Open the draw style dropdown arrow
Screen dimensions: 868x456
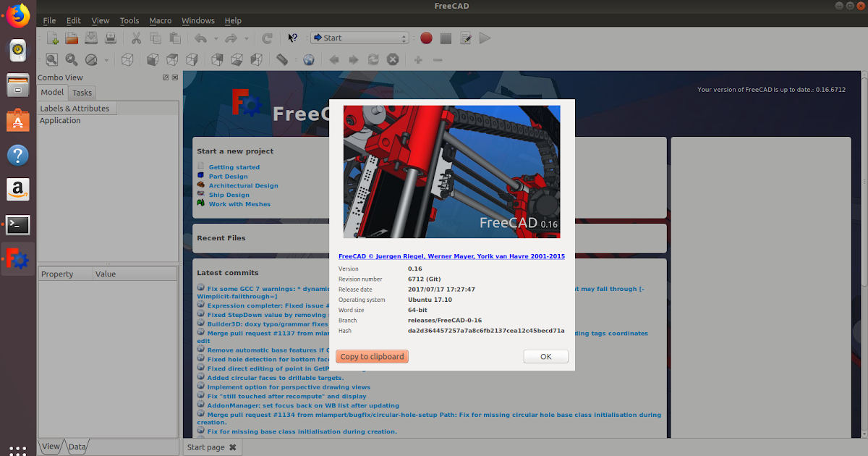point(106,59)
